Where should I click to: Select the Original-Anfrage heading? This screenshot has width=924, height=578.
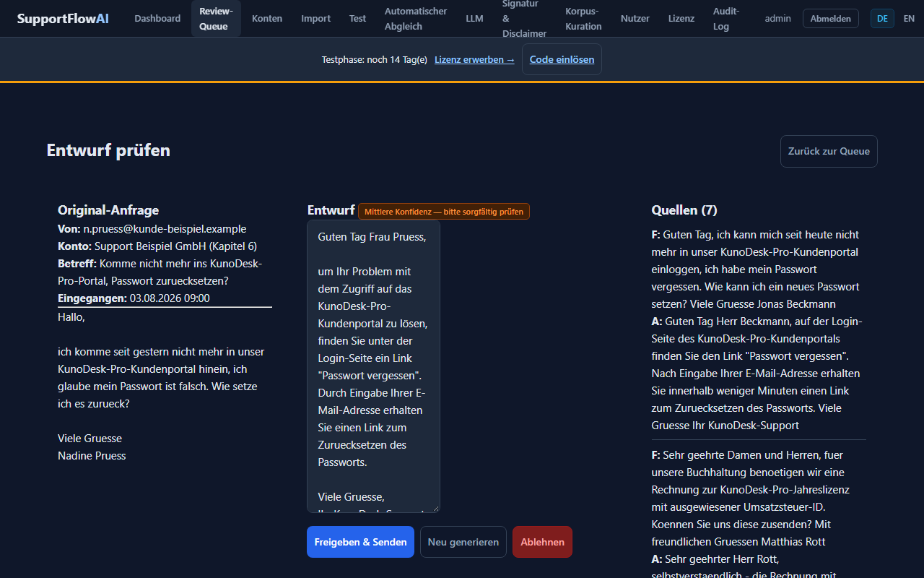point(108,210)
